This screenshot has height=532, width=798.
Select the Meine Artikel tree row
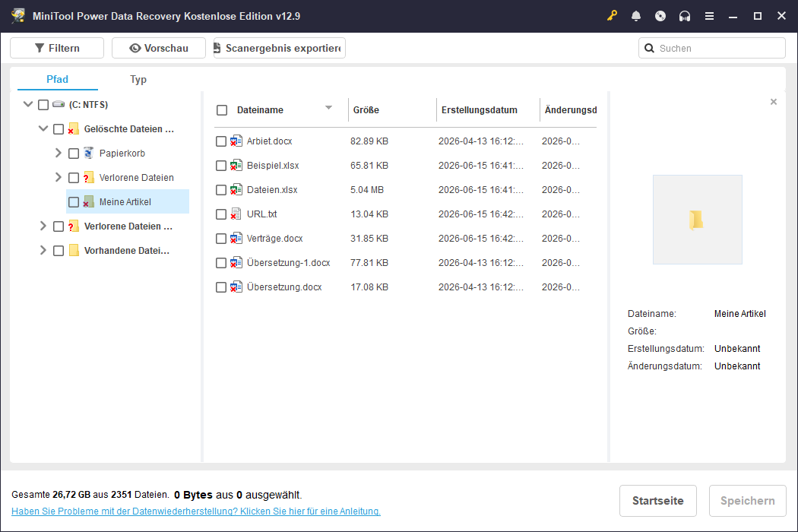pos(128,201)
